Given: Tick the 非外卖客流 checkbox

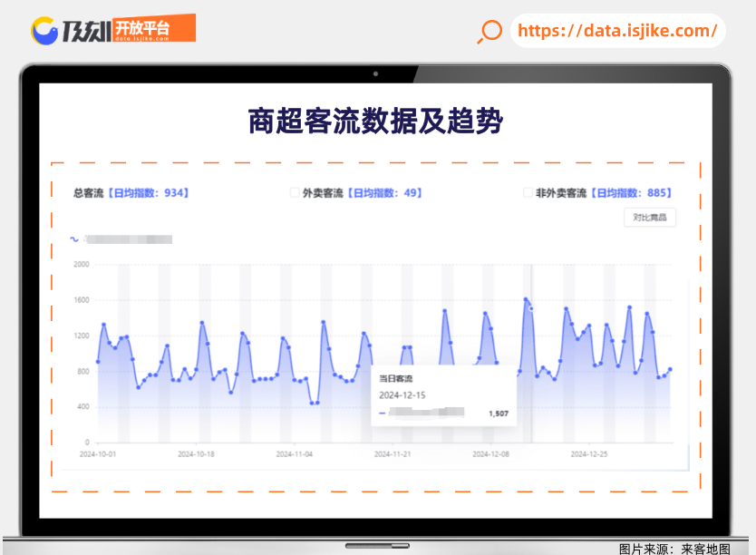Looking at the screenshot, I should pyautogui.click(x=528, y=193).
